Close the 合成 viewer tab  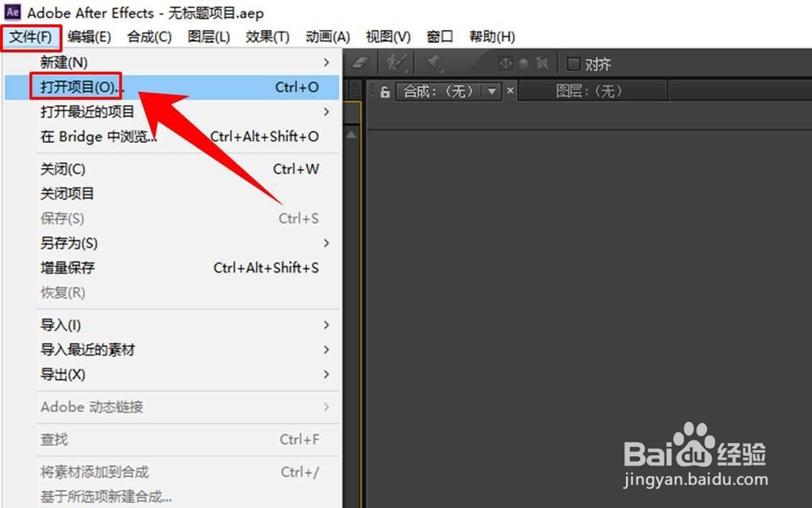tap(510, 91)
